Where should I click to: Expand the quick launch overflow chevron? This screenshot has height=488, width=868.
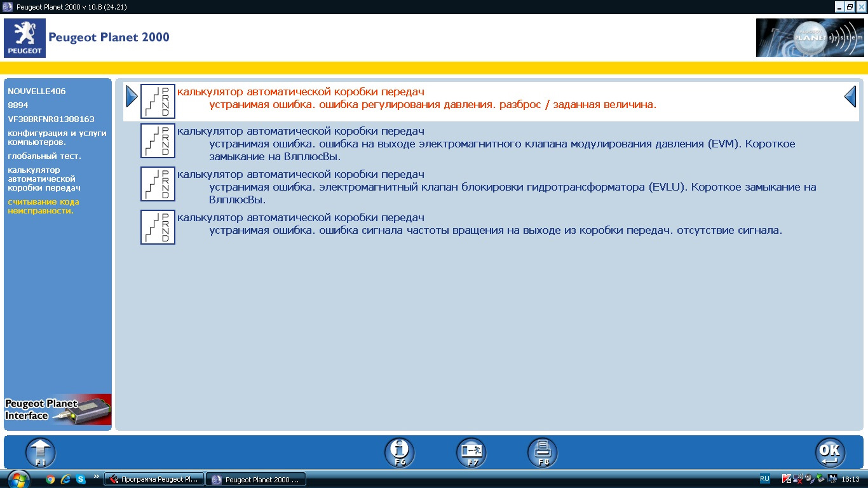point(97,477)
